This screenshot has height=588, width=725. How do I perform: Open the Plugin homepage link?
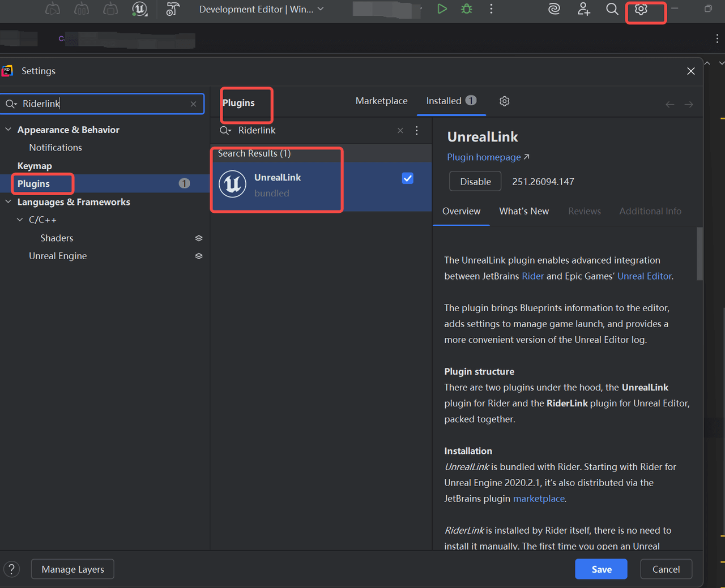point(484,157)
